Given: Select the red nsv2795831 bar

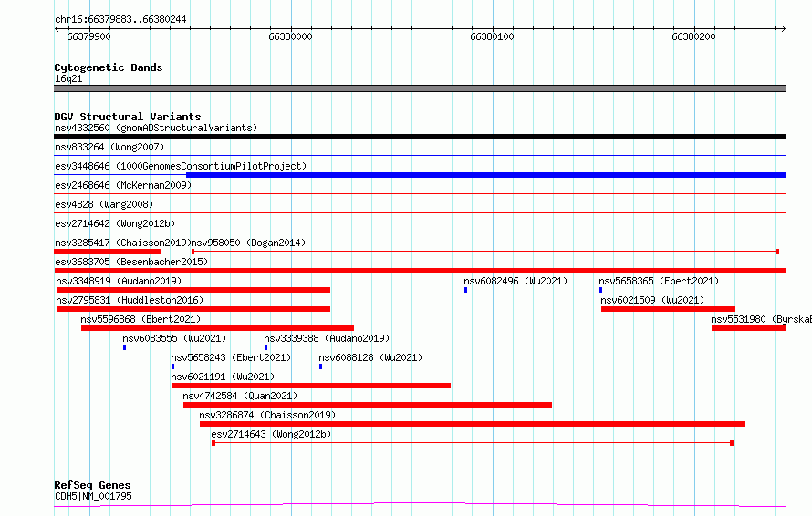Looking at the screenshot, I should pos(193,309).
